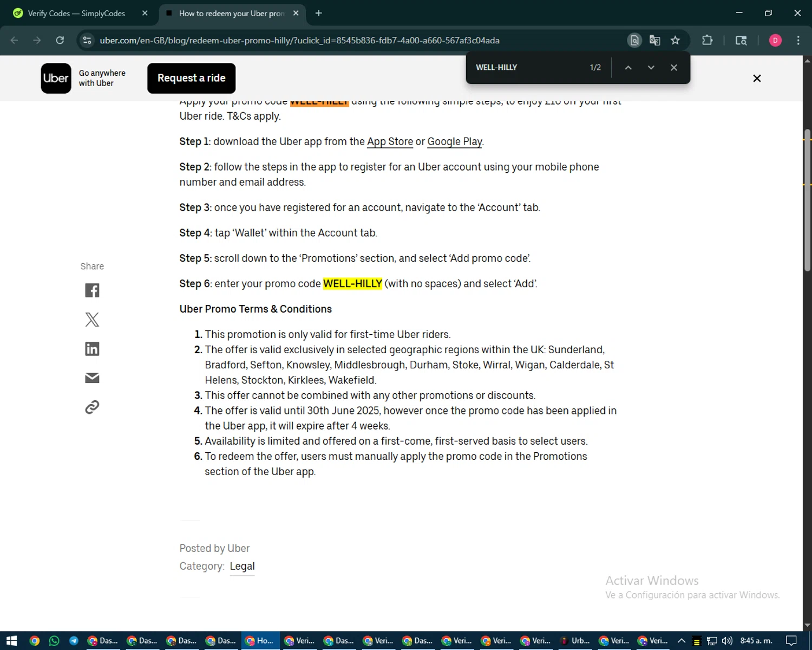
Task: Share article on X (Twitter)
Action: (92, 320)
